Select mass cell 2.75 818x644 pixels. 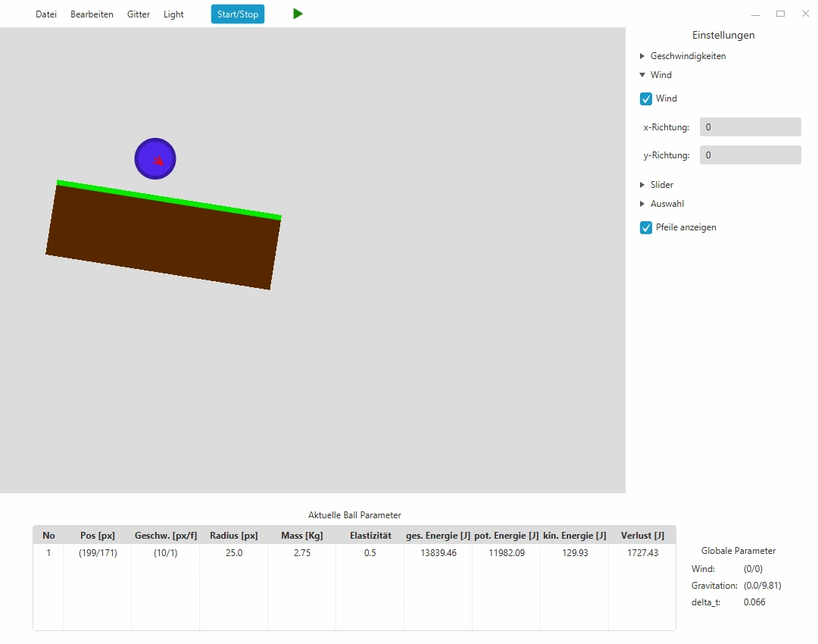click(302, 552)
